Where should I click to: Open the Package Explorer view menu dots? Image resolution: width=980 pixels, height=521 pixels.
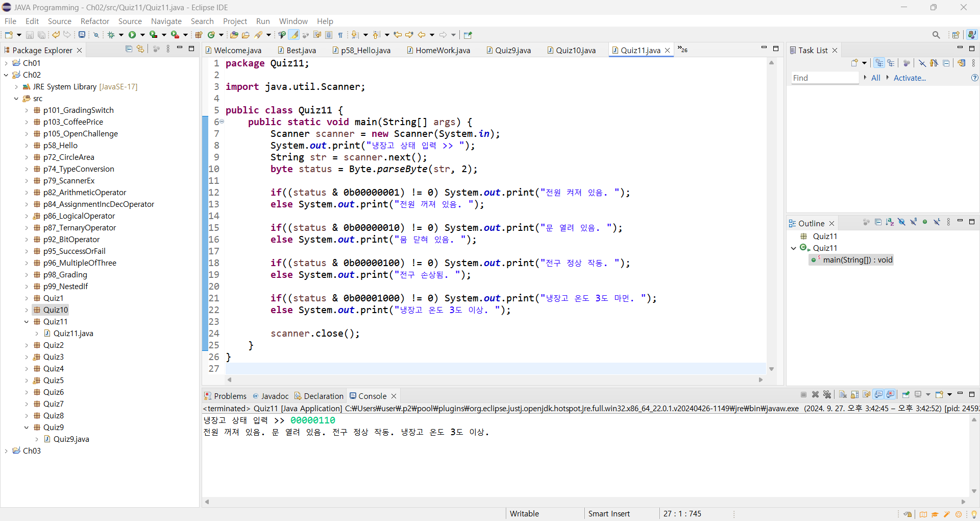[x=168, y=49]
